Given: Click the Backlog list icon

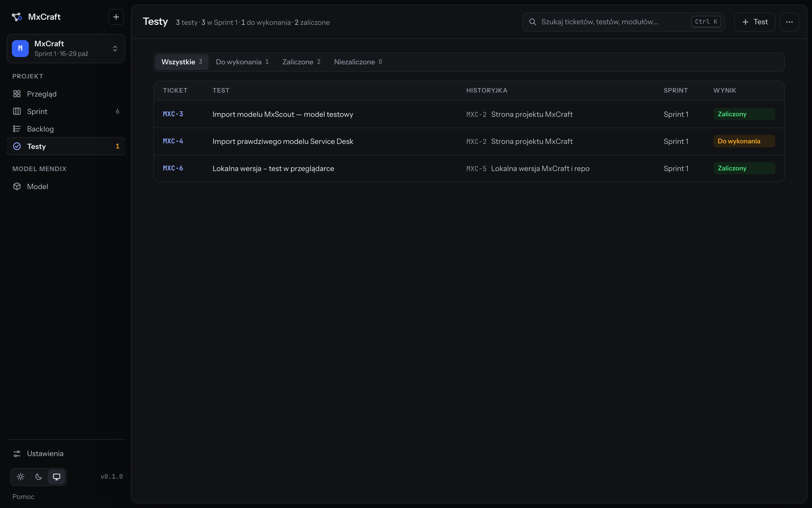Looking at the screenshot, I should 17,129.
